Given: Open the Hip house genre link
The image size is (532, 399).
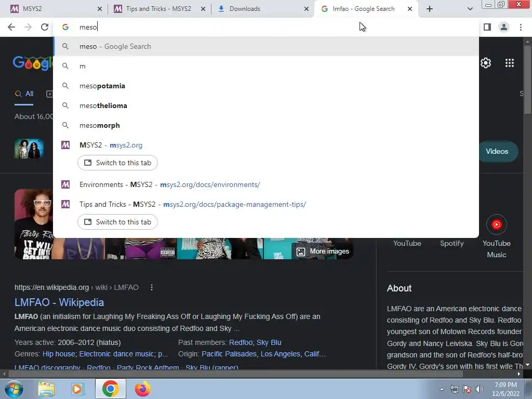Looking at the screenshot, I should (x=58, y=354).
